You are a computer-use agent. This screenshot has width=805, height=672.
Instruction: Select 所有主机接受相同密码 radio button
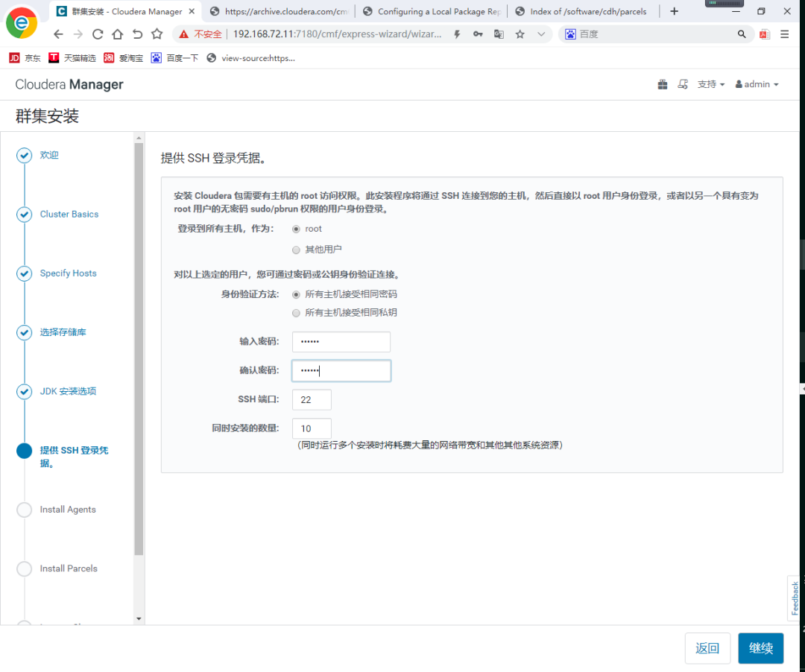click(296, 294)
